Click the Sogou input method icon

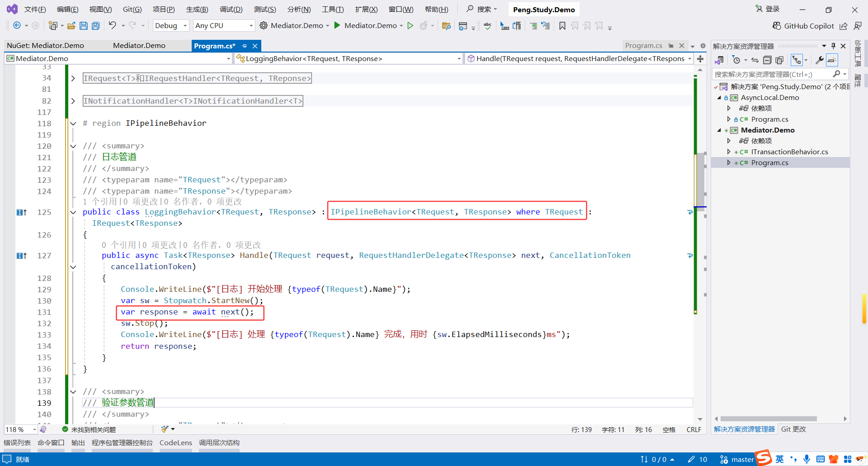tap(764, 458)
